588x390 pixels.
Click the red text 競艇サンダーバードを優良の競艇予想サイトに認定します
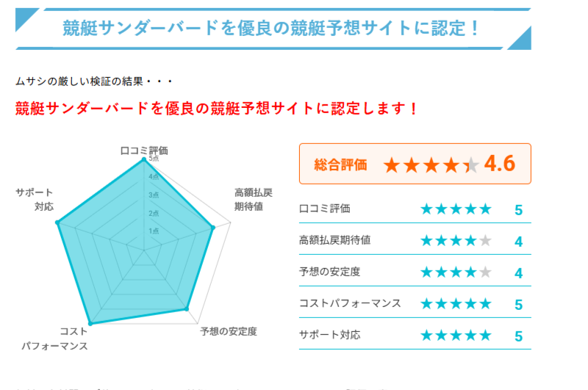pos(216,108)
